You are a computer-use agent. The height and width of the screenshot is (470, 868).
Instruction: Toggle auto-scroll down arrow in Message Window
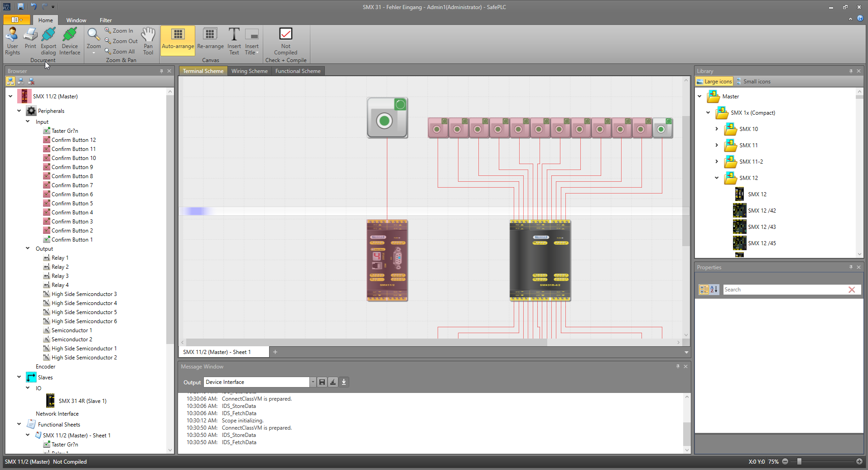click(344, 382)
